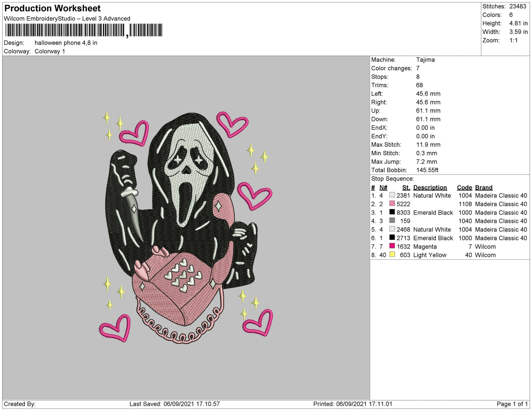Click the EndY value '0.00 in'
This screenshot has width=532, height=411.
(x=425, y=136)
